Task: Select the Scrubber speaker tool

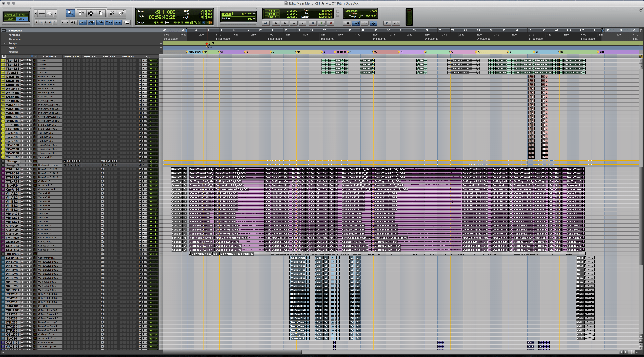Action: (112, 13)
